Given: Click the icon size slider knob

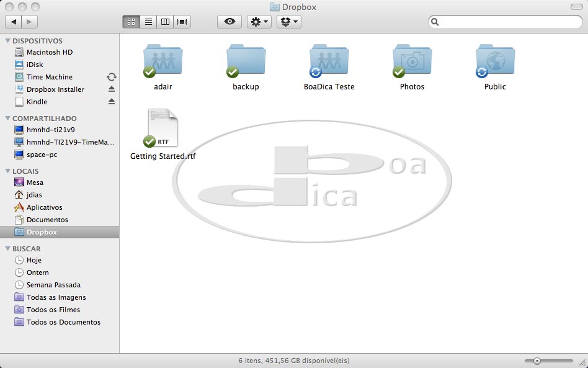Looking at the screenshot, I should click(537, 361).
